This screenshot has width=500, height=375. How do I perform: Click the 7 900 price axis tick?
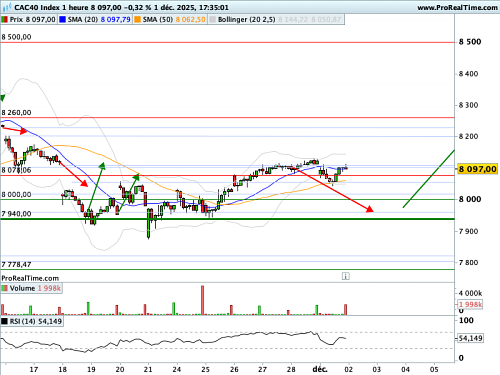coord(468,231)
